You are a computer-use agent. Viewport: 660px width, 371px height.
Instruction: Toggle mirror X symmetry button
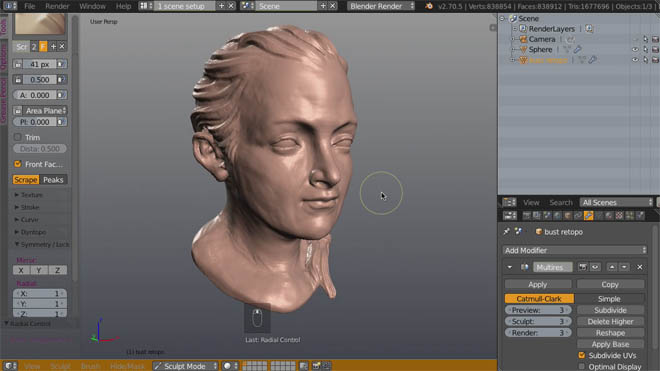21,270
